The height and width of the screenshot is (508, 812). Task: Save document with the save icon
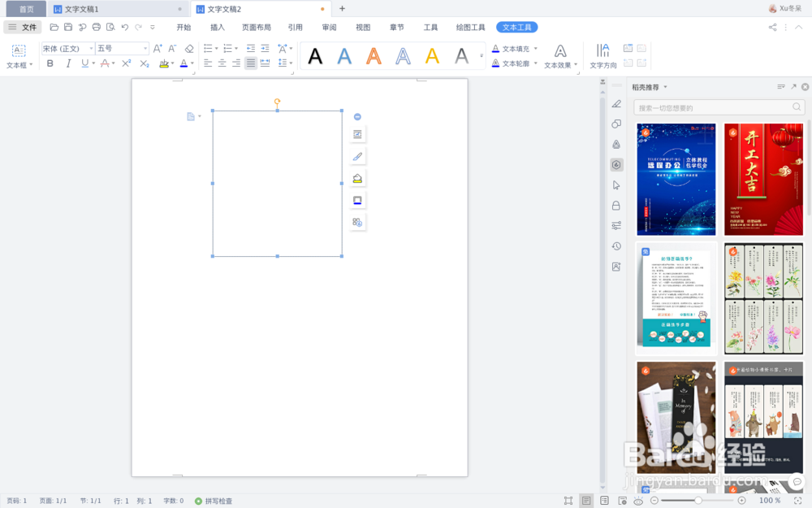(x=68, y=27)
